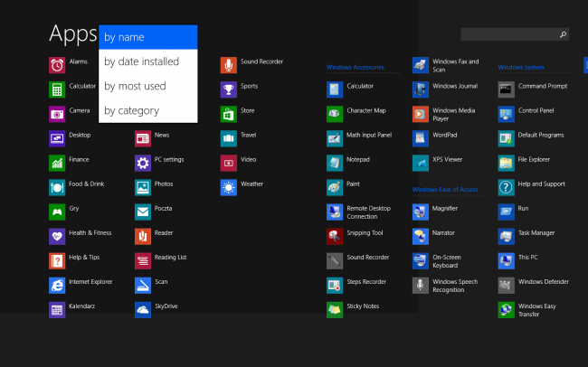Launch the Scan app icon
This screenshot has height=367, width=588.
pyautogui.click(x=143, y=286)
